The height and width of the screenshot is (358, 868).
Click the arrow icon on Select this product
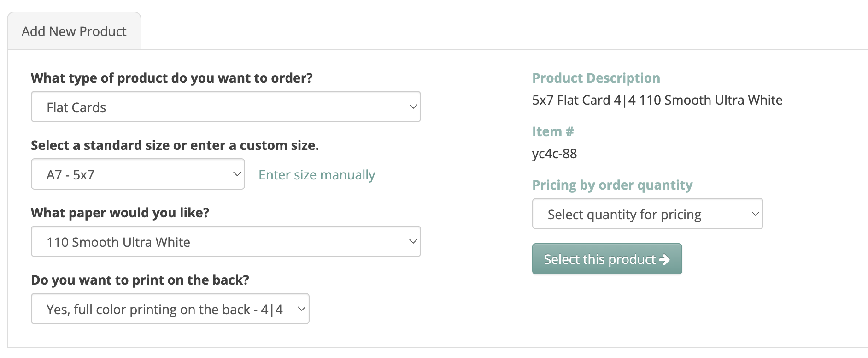pos(664,260)
